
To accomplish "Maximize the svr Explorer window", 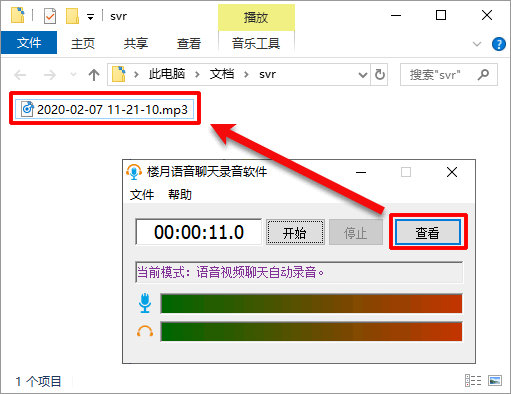I will (x=441, y=15).
